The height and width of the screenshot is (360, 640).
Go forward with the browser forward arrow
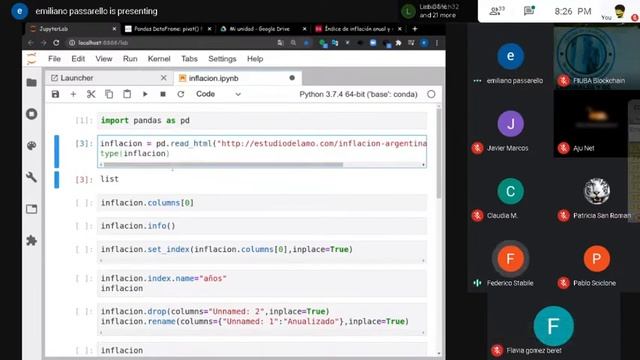pyautogui.click(x=43, y=43)
